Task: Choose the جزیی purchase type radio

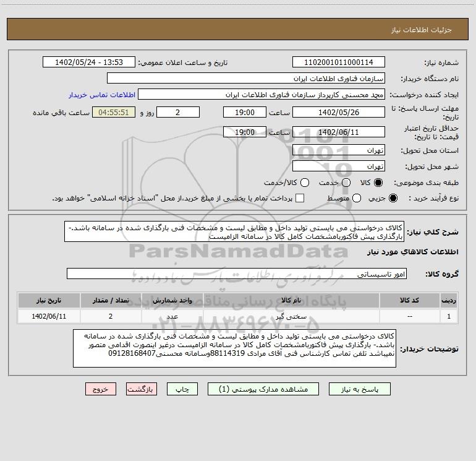Action: tap(393, 198)
